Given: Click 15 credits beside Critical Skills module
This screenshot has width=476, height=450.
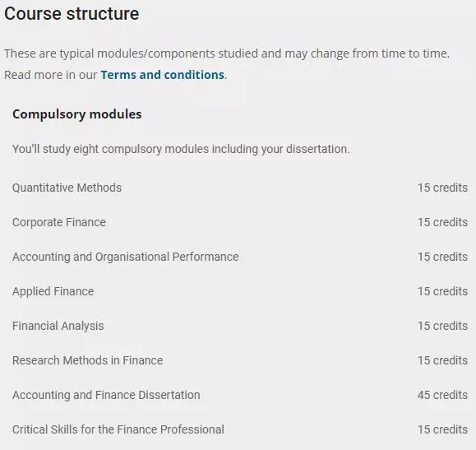Looking at the screenshot, I should coord(442,429).
